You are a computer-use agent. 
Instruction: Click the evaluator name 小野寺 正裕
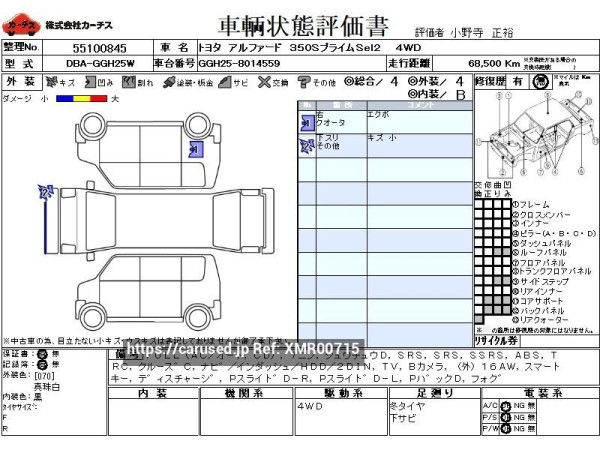coord(481,33)
